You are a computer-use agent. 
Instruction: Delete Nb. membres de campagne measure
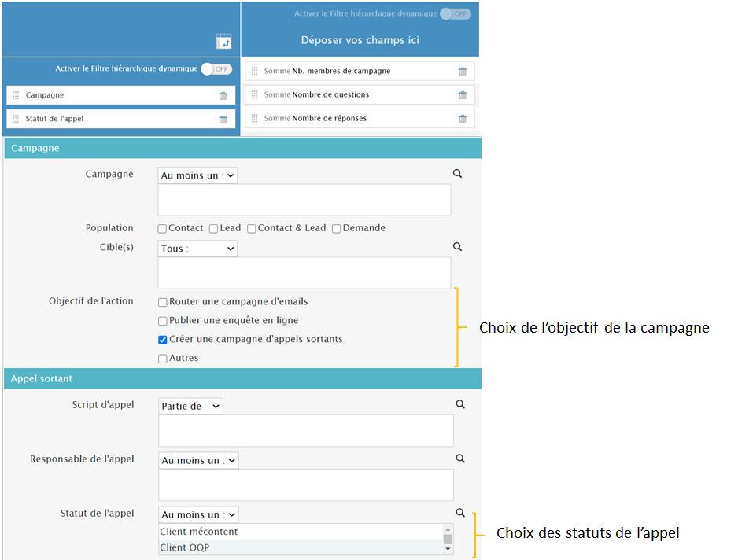pos(463,72)
